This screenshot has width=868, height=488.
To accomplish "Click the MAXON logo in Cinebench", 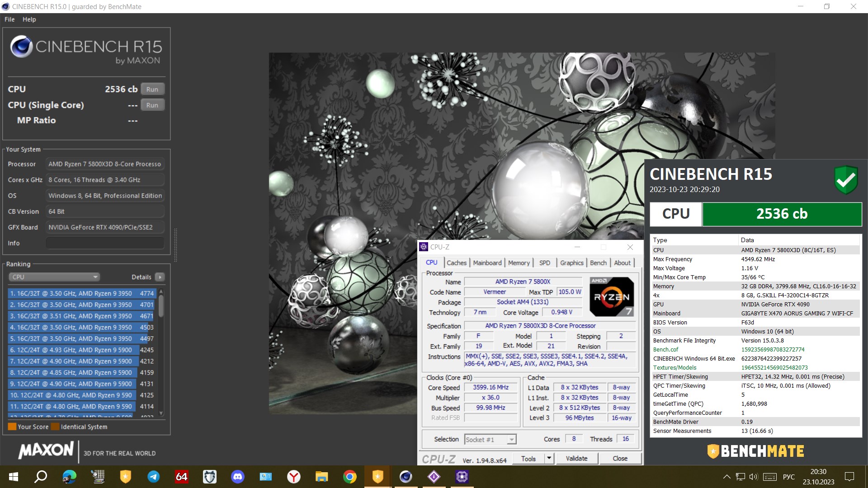I will click(46, 450).
